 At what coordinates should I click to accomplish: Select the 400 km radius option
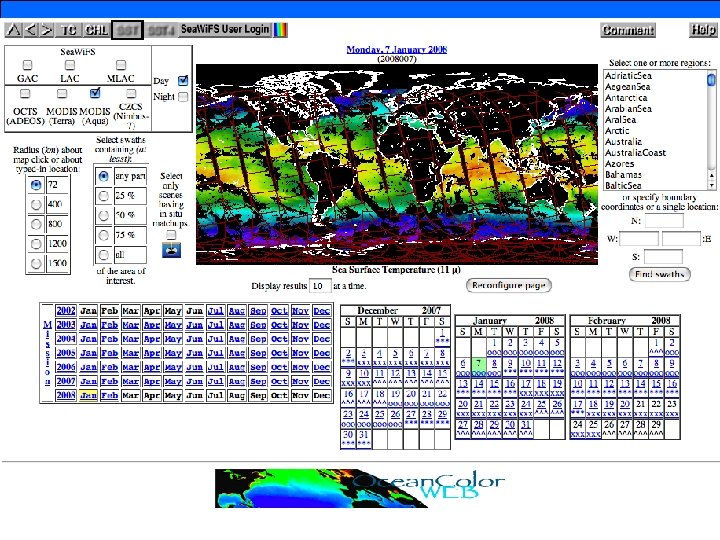pyautogui.click(x=37, y=204)
